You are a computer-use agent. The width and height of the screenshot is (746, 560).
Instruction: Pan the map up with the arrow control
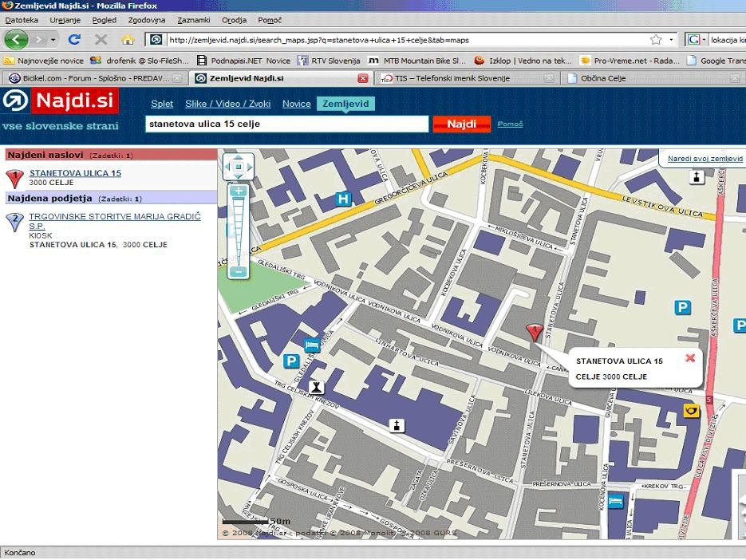[239, 158]
